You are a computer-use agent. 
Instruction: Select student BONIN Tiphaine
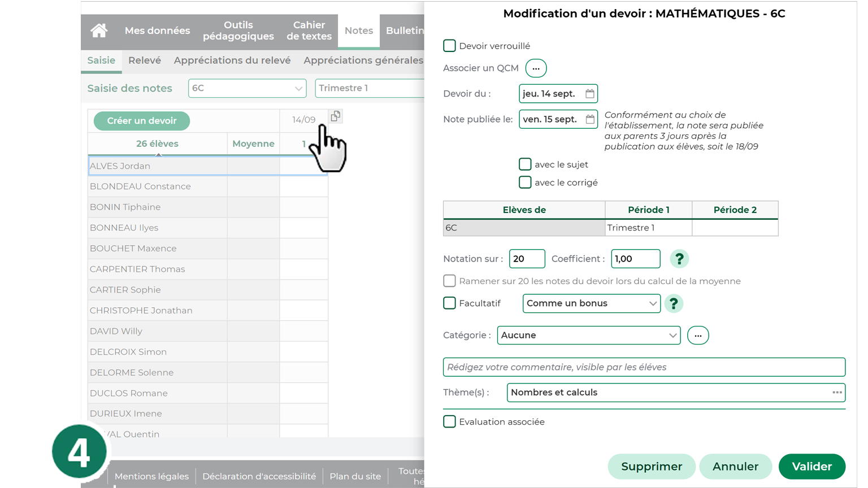[x=158, y=207]
